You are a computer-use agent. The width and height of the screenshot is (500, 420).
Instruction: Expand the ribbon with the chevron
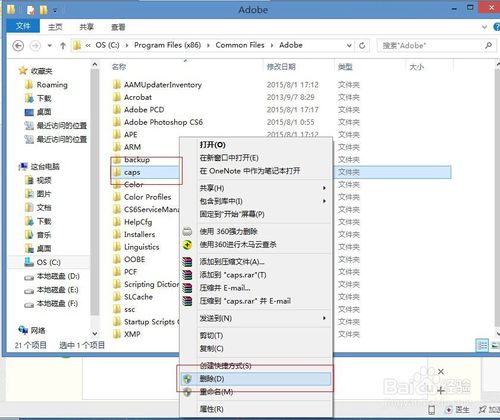484,27
